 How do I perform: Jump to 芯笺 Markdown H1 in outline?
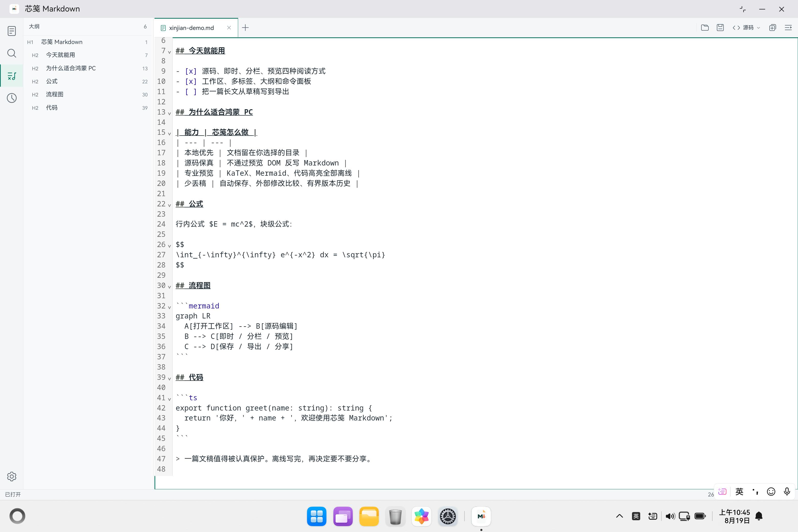point(87,42)
